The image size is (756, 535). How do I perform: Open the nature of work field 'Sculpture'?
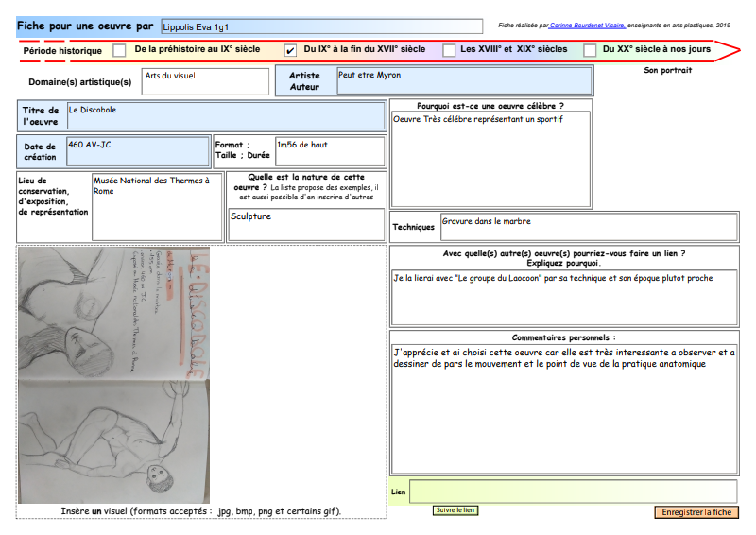306,224
